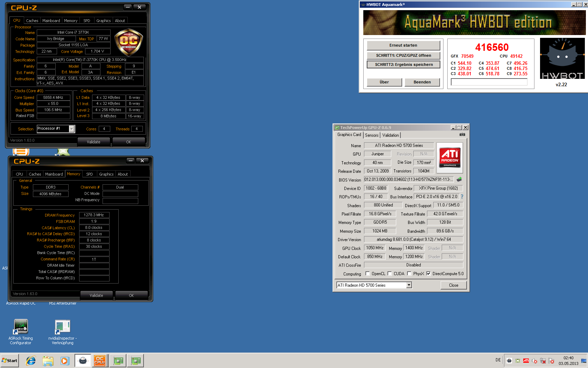The height and width of the screenshot is (368, 588).
Task: Click the ATI Radeon logo in GPU-Z
Action: click(x=450, y=158)
